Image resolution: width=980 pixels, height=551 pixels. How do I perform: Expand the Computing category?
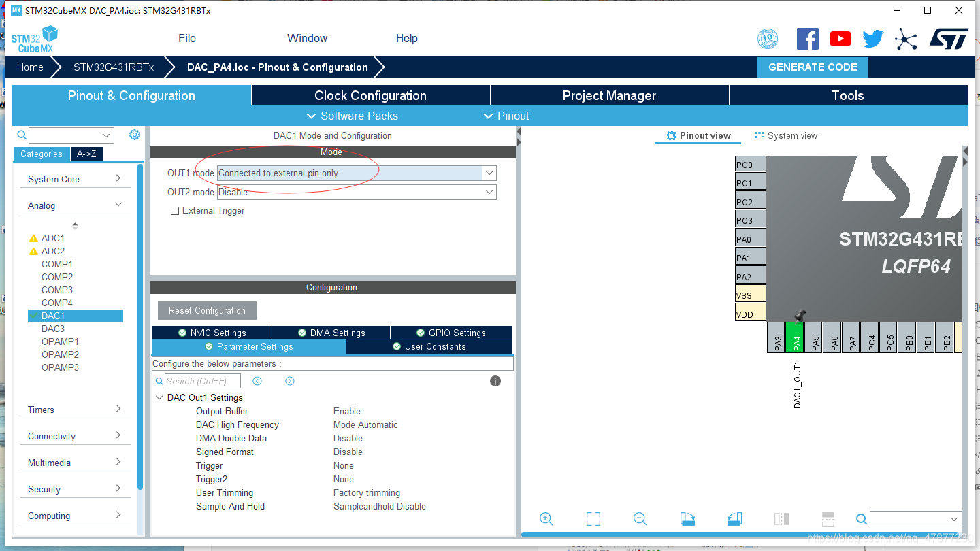pos(75,516)
